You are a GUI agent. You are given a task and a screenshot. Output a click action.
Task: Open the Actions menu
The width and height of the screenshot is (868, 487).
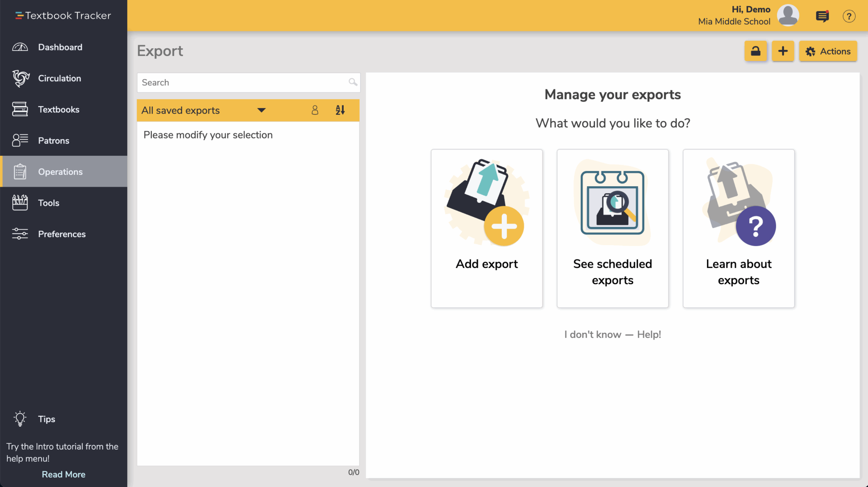click(x=828, y=51)
